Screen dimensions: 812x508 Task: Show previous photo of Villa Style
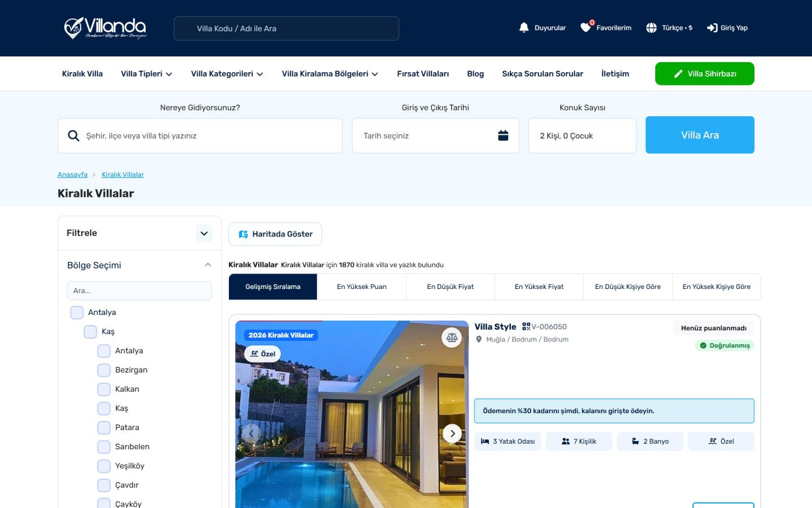point(251,433)
